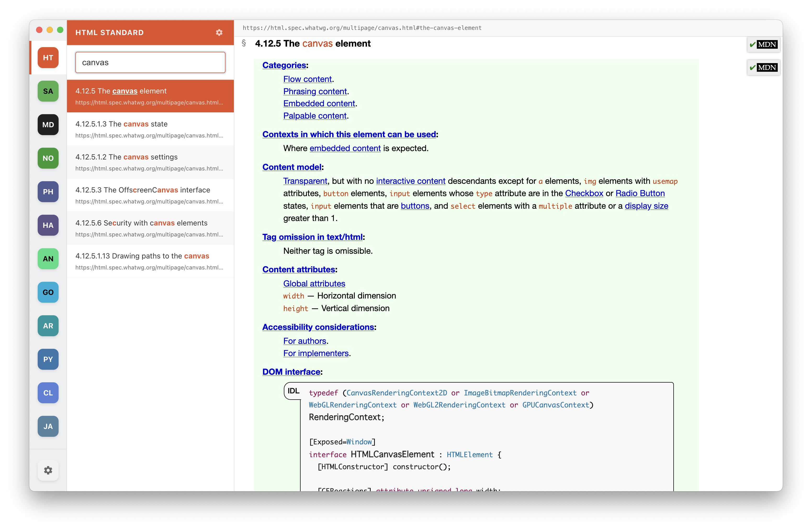
Task: Open app settings gear at sidebar bottom
Action: [x=48, y=470]
